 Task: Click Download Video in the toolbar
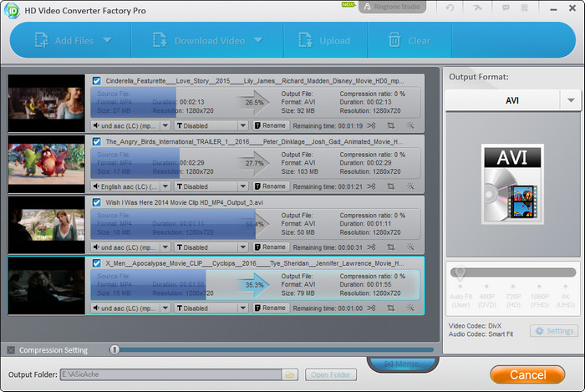click(210, 40)
